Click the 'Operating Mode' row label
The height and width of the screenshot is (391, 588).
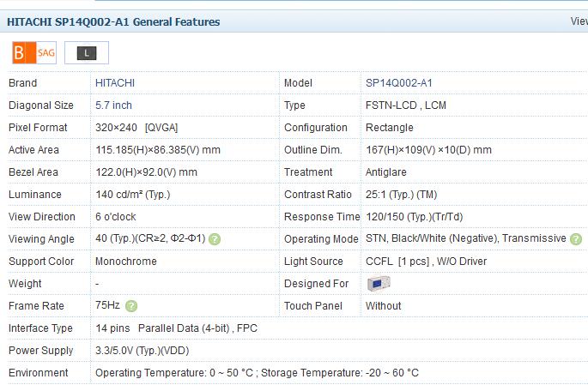tap(321, 239)
